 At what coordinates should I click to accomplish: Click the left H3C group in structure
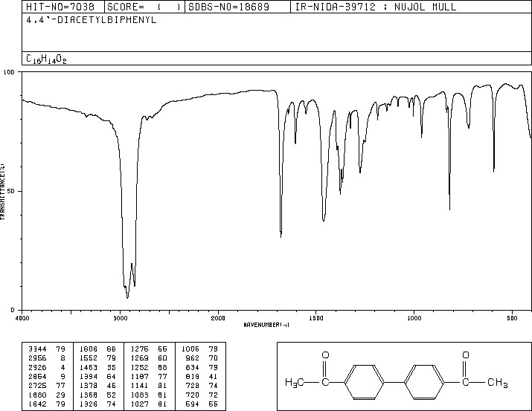coord(295,383)
